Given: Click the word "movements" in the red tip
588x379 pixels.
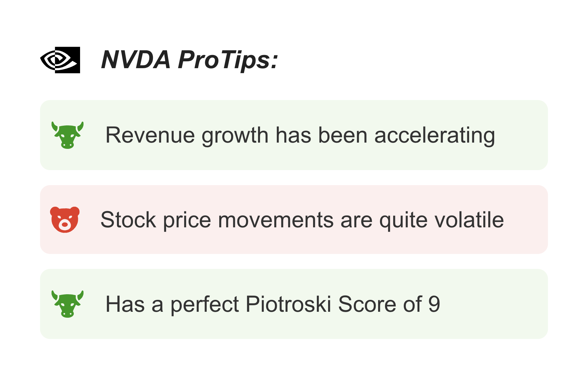Looking at the screenshot, I should click(x=276, y=220).
